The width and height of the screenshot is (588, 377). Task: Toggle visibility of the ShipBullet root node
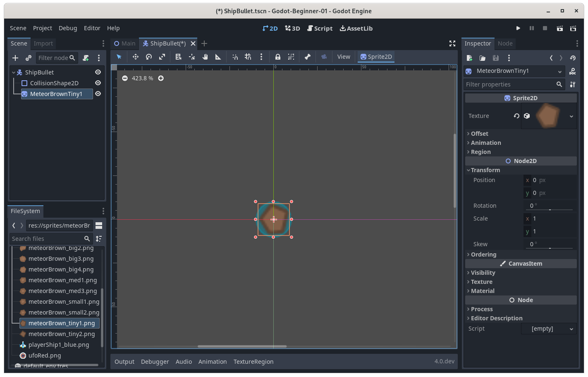pos(98,72)
